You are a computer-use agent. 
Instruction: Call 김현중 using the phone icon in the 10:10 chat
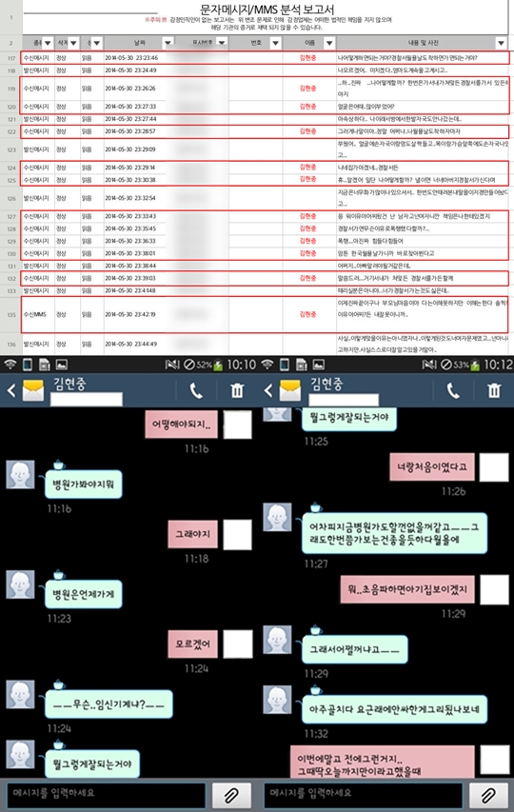[196, 390]
